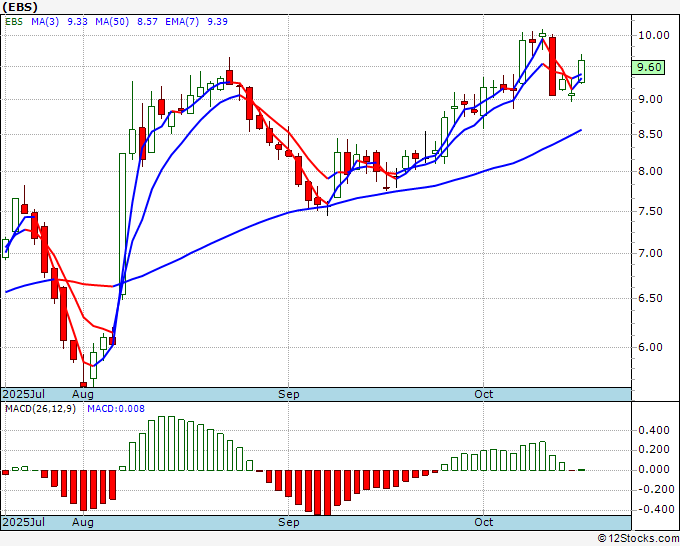Click the 7.50 price axis label

tap(651, 211)
